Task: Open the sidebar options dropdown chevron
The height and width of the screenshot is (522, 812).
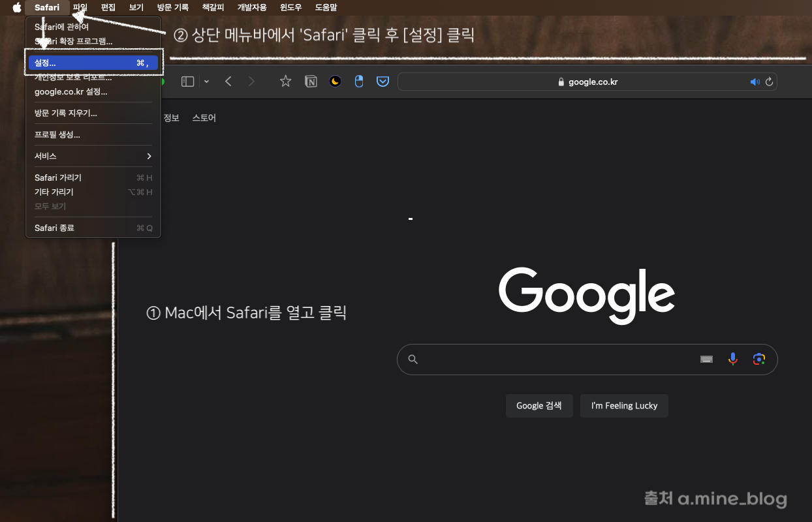Action: 207,82
